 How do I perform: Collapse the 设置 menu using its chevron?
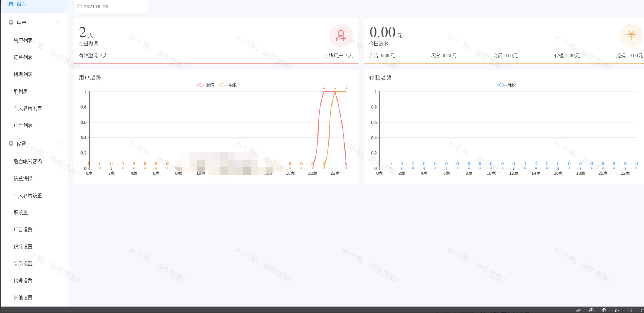[x=59, y=144]
